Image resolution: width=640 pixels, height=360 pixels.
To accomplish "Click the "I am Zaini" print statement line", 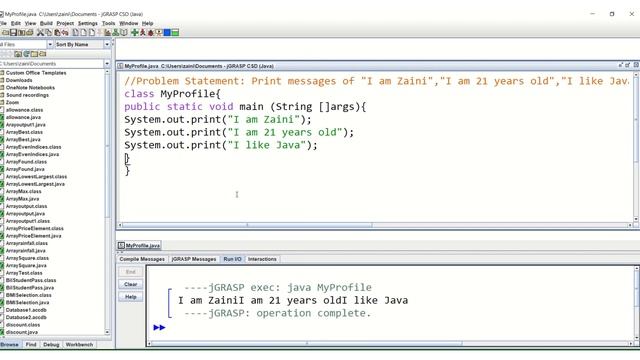I will pyautogui.click(x=218, y=120).
